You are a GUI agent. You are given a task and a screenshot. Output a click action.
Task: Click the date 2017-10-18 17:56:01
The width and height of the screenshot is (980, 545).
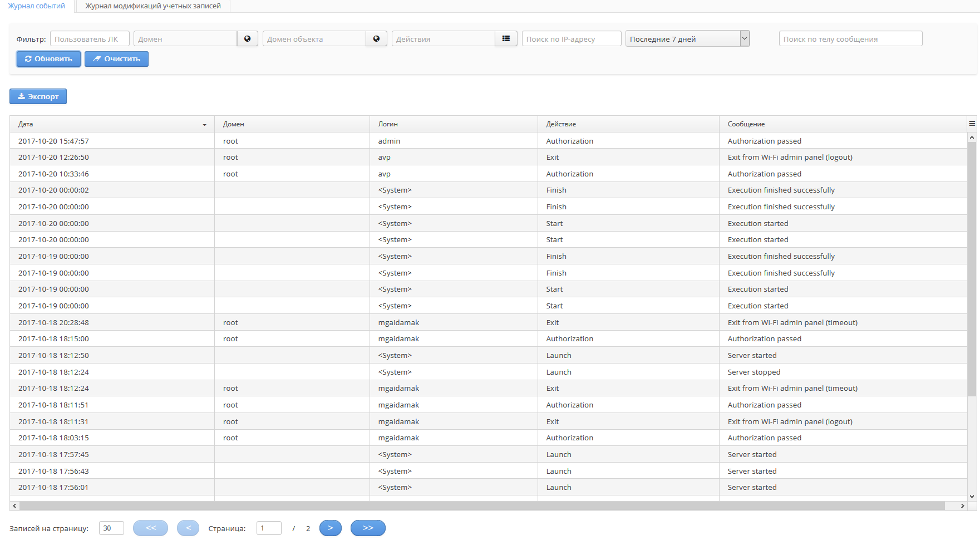click(x=53, y=488)
